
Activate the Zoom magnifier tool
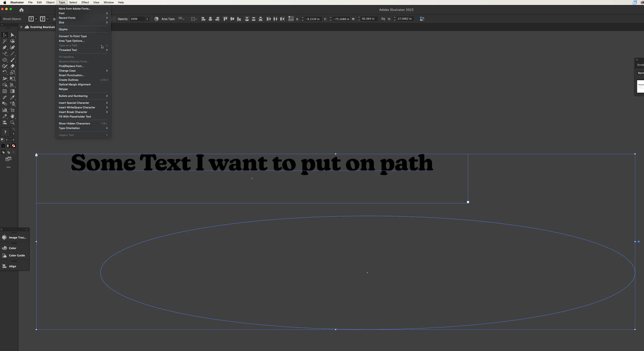[x=13, y=123]
